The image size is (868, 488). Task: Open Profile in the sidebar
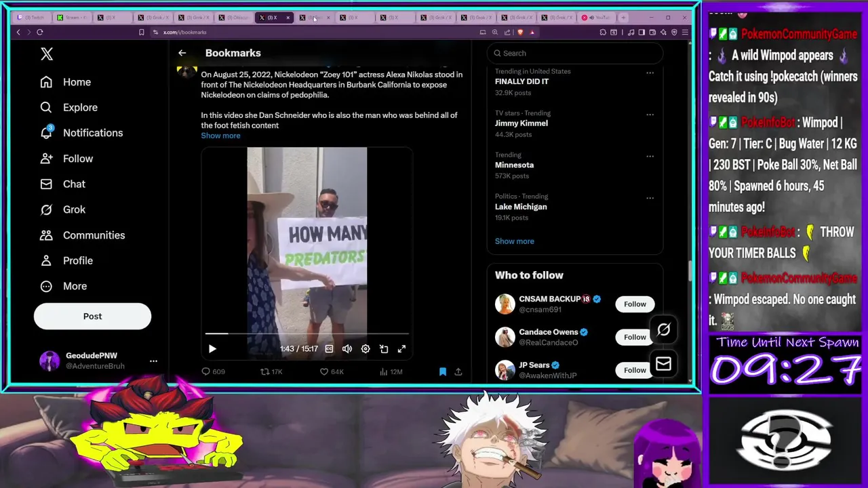click(x=66, y=261)
